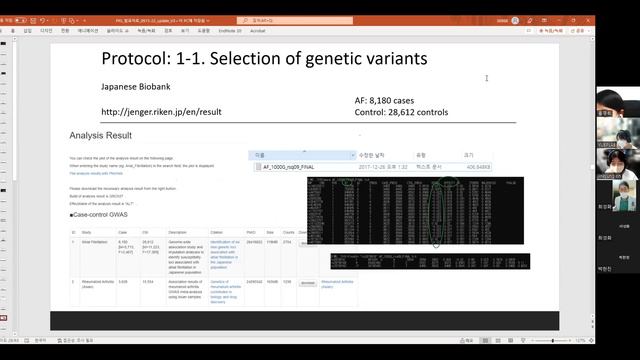The width and height of the screenshot is (640, 360).
Task: Open the 슬라이드 쇼 tab
Action: [118, 31]
